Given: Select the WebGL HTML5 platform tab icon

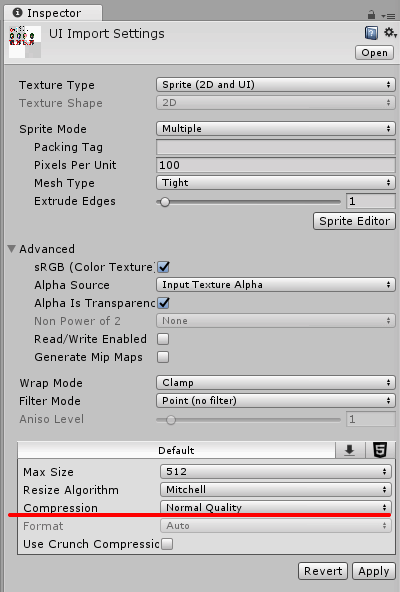Looking at the screenshot, I should [380, 450].
